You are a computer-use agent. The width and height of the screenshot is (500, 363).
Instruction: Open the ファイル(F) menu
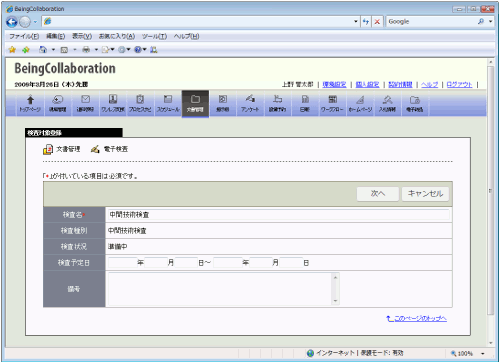[24, 36]
